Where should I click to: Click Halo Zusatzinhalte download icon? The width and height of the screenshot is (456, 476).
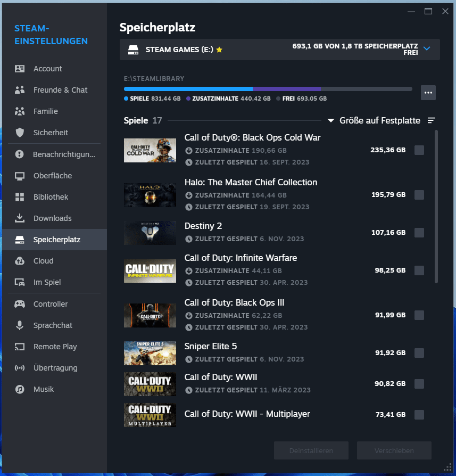189,195
